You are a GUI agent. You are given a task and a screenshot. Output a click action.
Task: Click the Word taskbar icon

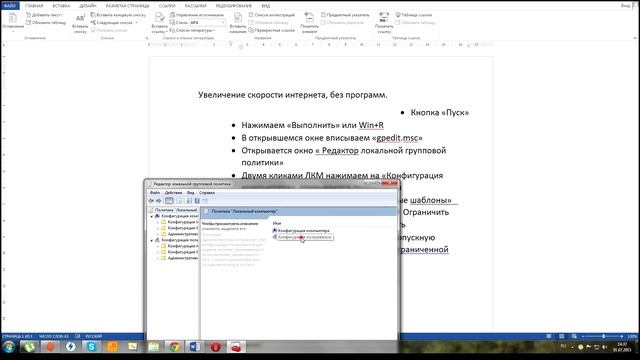click(x=195, y=347)
